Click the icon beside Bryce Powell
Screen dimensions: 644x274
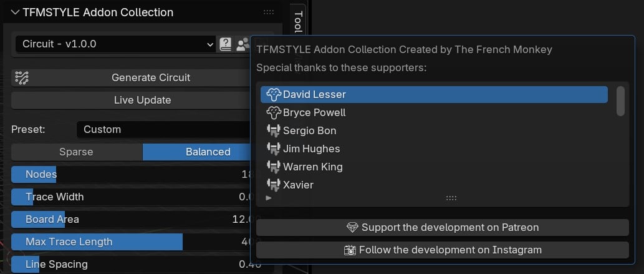(274, 112)
